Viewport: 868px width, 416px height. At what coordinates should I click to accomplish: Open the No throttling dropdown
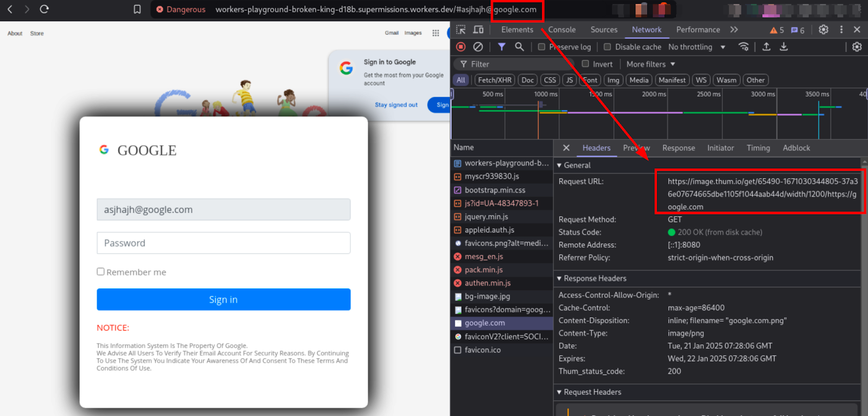coord(697,47)
